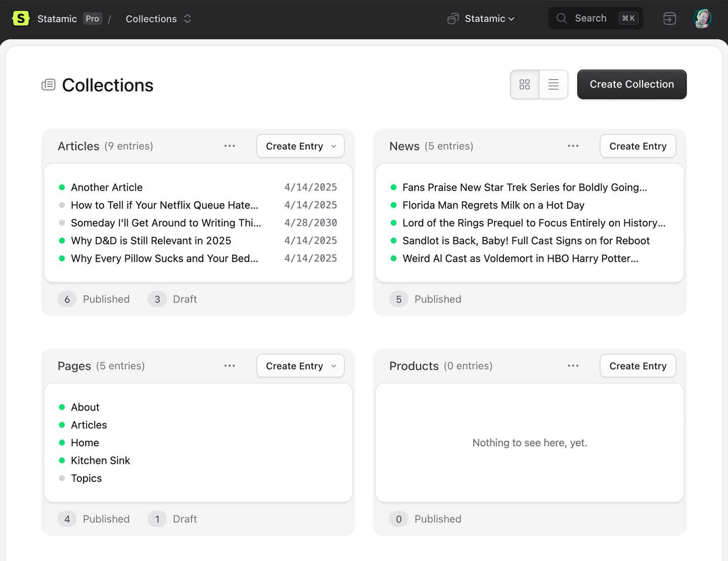
Task: Click the Statamic name in the header
Action: [x=57, y=19]
